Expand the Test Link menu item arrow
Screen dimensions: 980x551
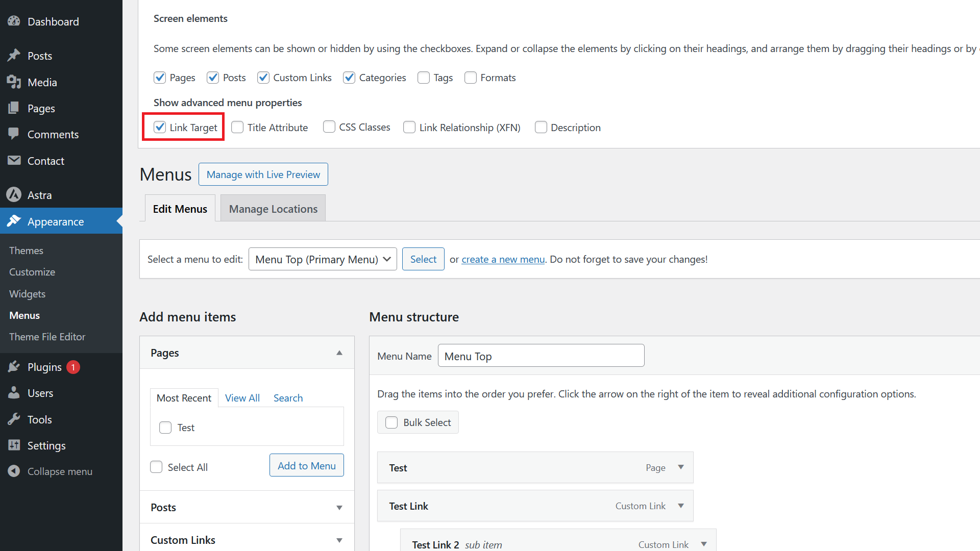point(681,506)
